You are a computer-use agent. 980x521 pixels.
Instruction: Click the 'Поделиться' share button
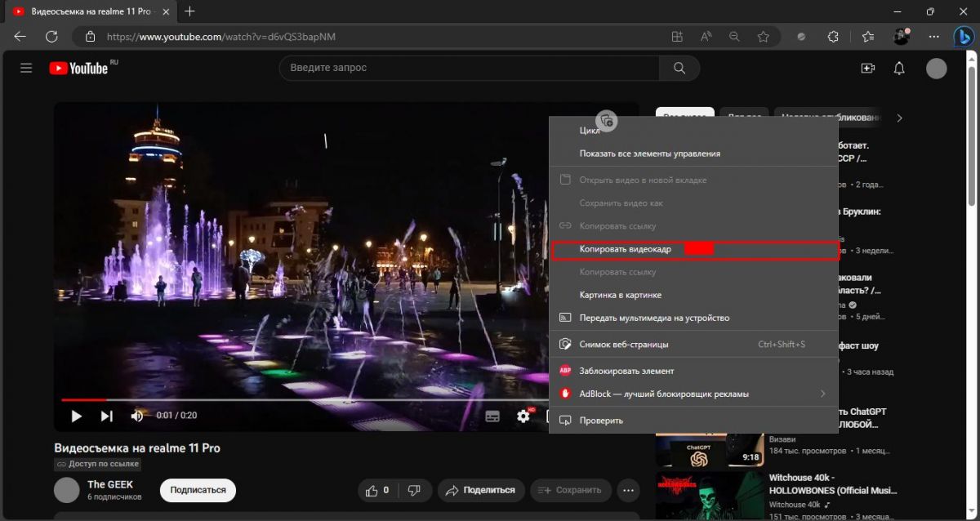point(482,490)
